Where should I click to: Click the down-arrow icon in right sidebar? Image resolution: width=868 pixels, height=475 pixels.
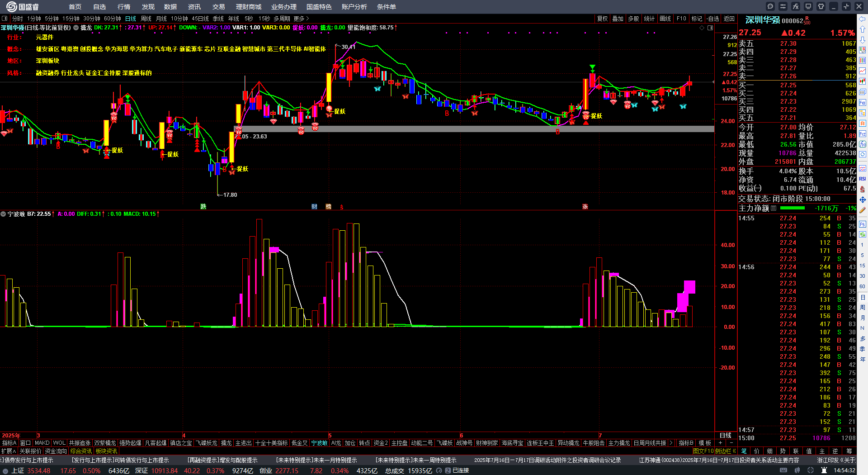863,39
